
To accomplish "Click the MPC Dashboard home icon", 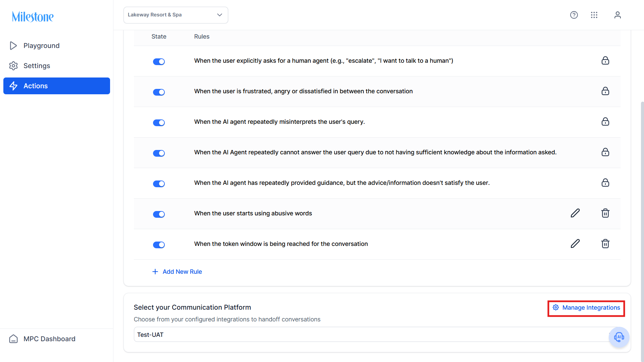I will [x=13, y=339].
